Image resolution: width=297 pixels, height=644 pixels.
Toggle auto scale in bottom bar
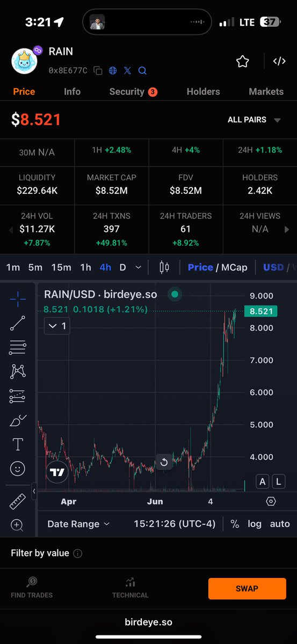280,524
